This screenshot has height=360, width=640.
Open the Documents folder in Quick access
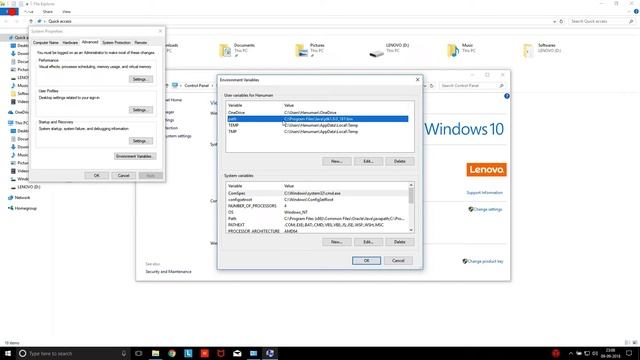[x=237, y=50]
